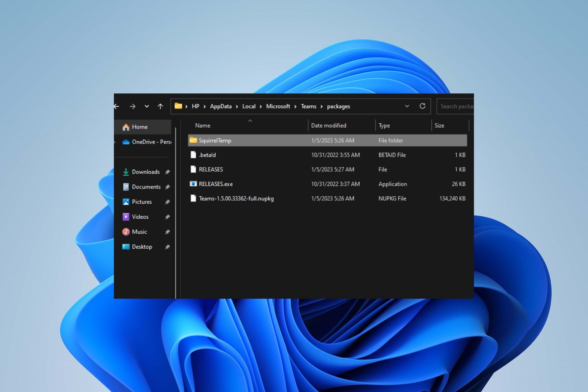Screen dimensions: 588x392
Task: Click the Documents page icon
Action: 126,187
